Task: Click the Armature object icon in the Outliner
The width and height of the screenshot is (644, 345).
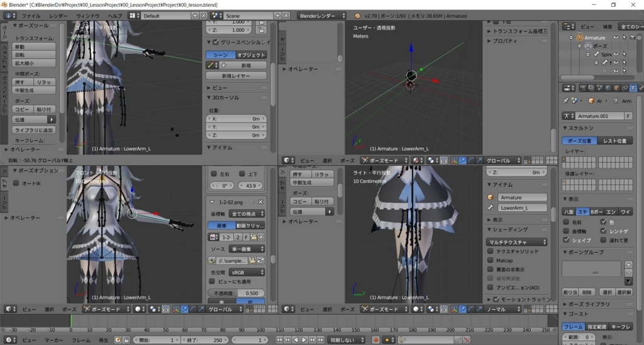Action: 579,37
